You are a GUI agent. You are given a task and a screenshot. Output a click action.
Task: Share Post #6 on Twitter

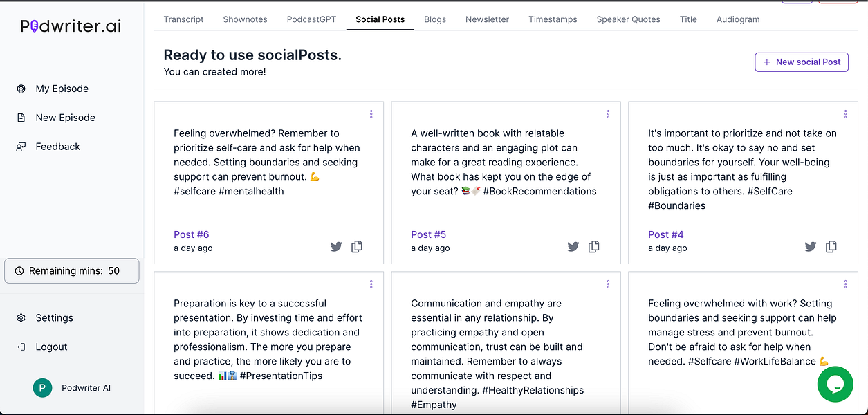[336, 246]
